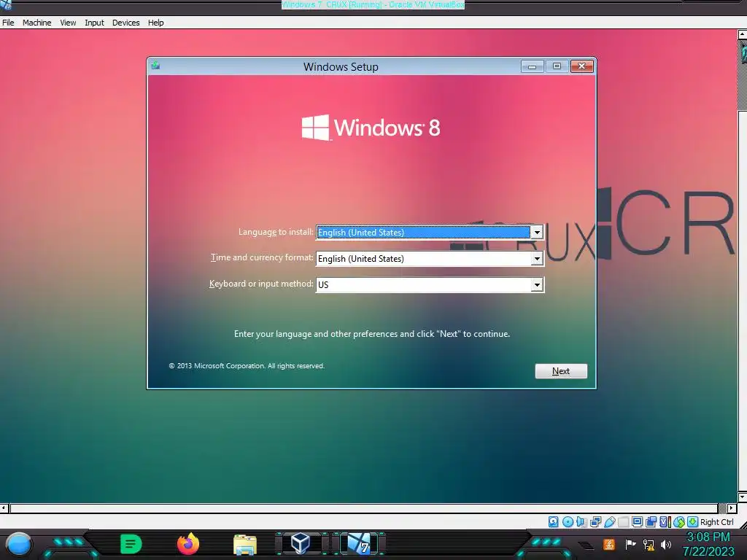Open Action Center flag tray icon
This screenshot has width=747, height=560.
coord(630,544)
